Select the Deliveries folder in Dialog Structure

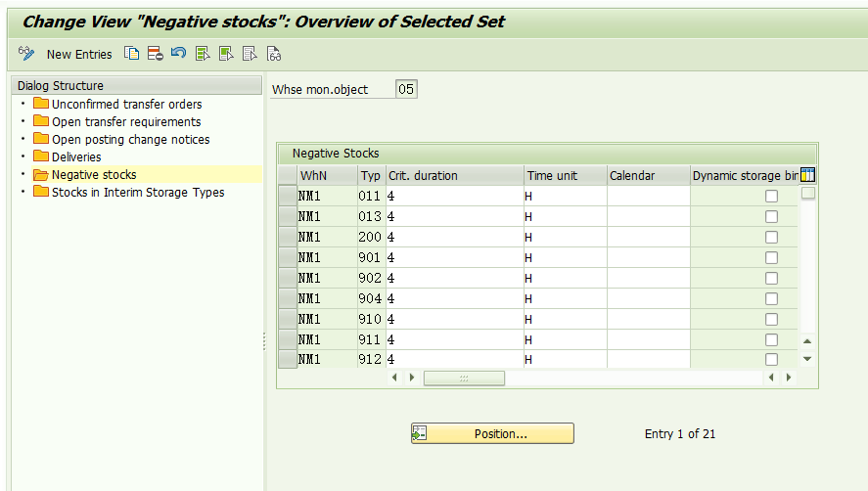click(x=75, y=157)
